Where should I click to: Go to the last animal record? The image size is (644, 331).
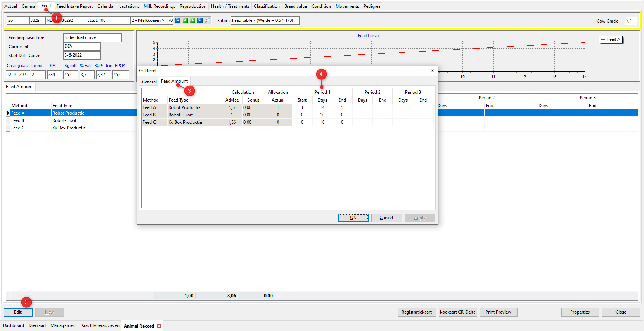coord(200,20)
